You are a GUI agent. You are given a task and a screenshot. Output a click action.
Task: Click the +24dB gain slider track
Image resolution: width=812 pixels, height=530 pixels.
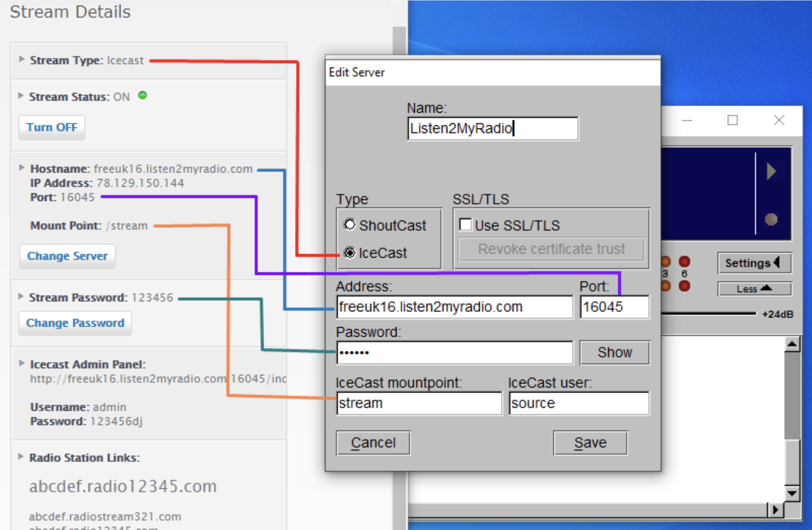709,313
